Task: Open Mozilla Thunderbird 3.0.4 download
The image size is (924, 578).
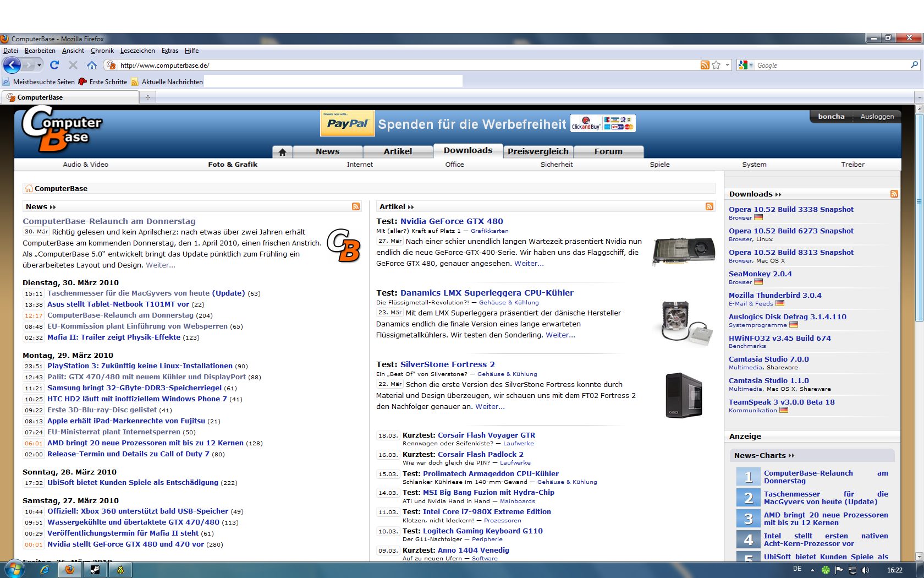Action: pos(775,296)
